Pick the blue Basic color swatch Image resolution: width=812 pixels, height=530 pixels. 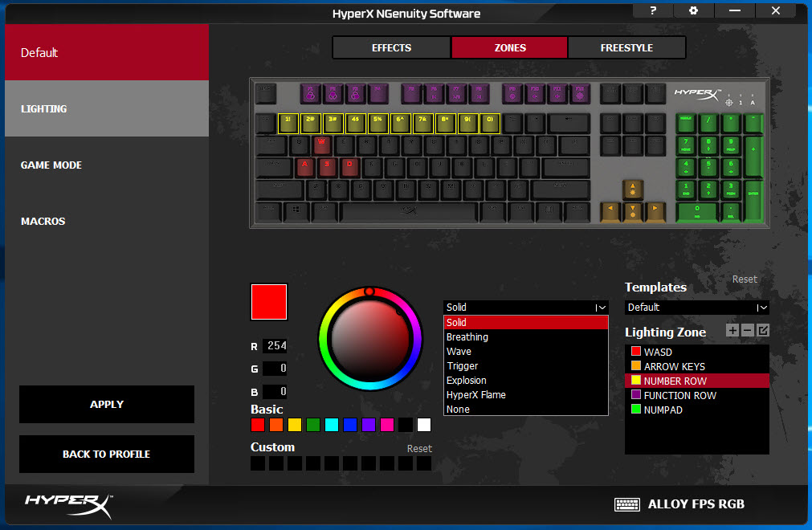[x=350, y=425]
